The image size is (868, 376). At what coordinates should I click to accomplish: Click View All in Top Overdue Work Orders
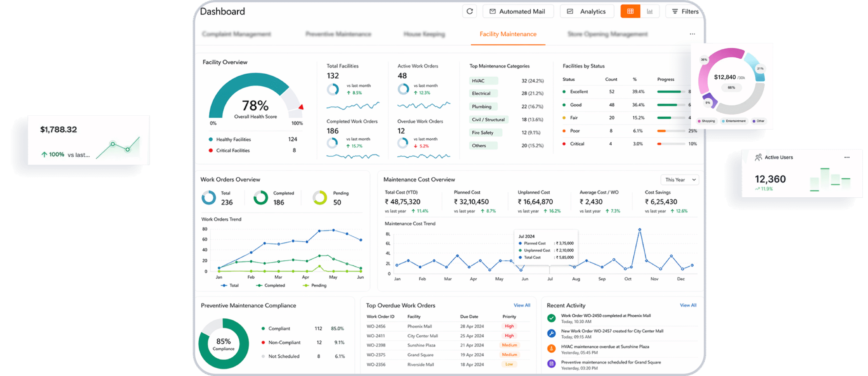(x=522, y=305)
